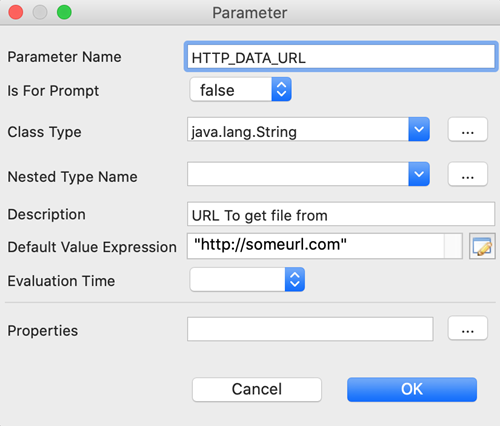
Task: Close the Parameter dialog with red button
Action: pos(16,12)
